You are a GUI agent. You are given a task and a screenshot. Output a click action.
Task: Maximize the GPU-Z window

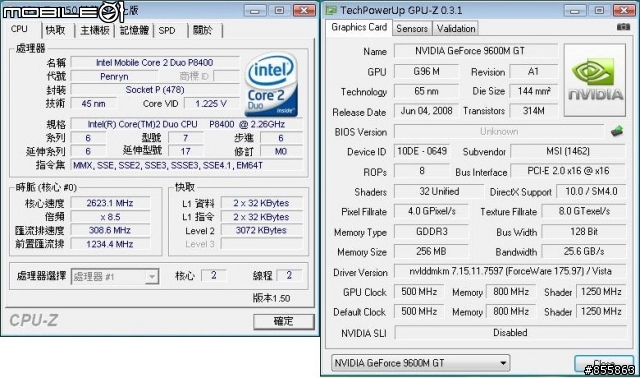click(599, 10)
